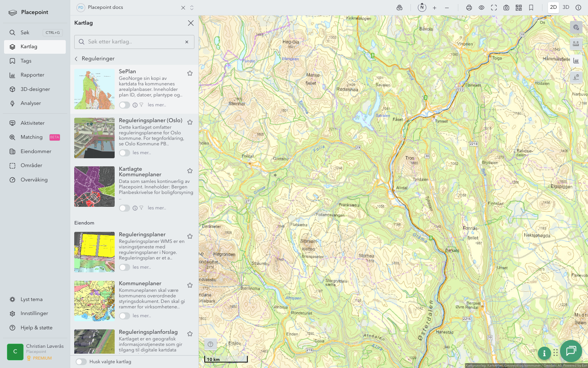The image size is (588, 368).
Task: Go back from Reguleringer category
Action: pos(76,59)
